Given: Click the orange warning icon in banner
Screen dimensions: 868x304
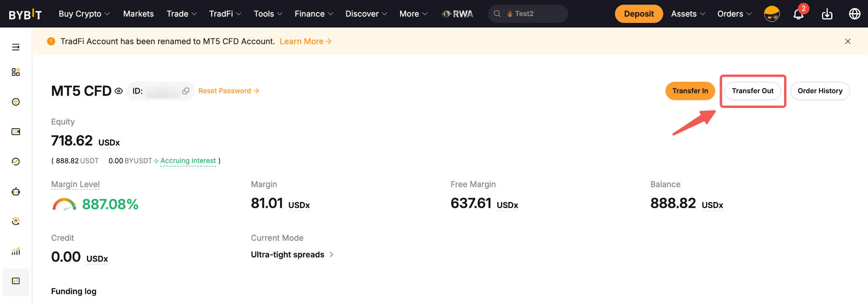Looking at the screenshot, I should coord(51,41).
